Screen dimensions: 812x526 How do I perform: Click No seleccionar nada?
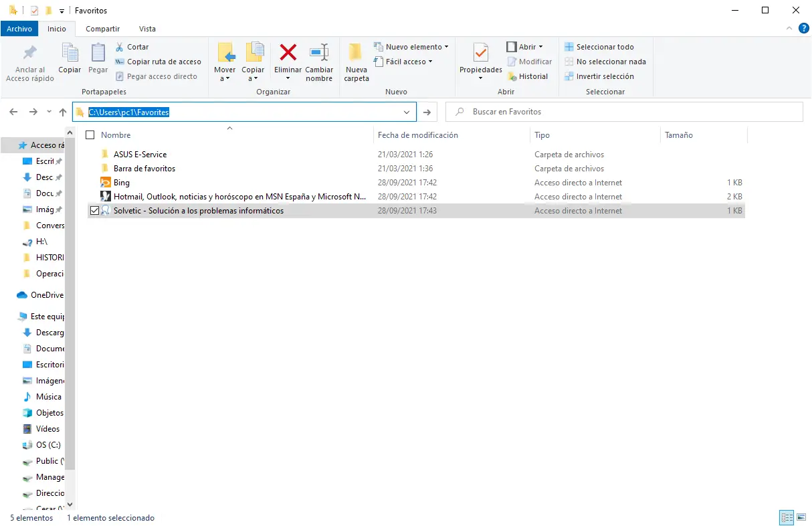pos(605,62)
